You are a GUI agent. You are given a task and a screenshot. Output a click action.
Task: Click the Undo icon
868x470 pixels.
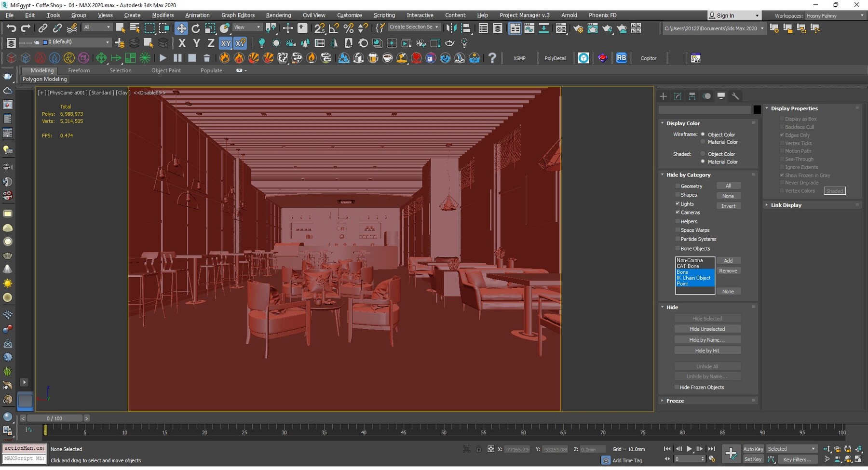pos(12,28)
